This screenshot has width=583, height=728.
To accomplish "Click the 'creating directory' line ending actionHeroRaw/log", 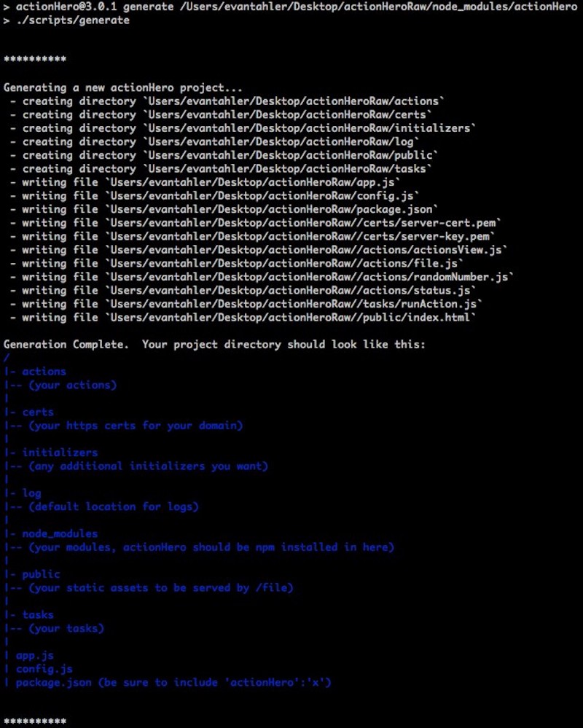I will (x=214, y=141).
